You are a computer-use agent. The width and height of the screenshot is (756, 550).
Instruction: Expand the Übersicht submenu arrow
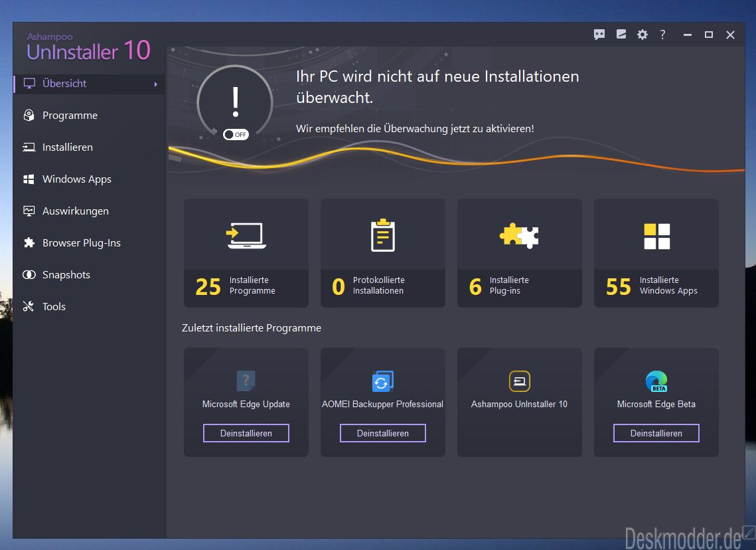156,84
